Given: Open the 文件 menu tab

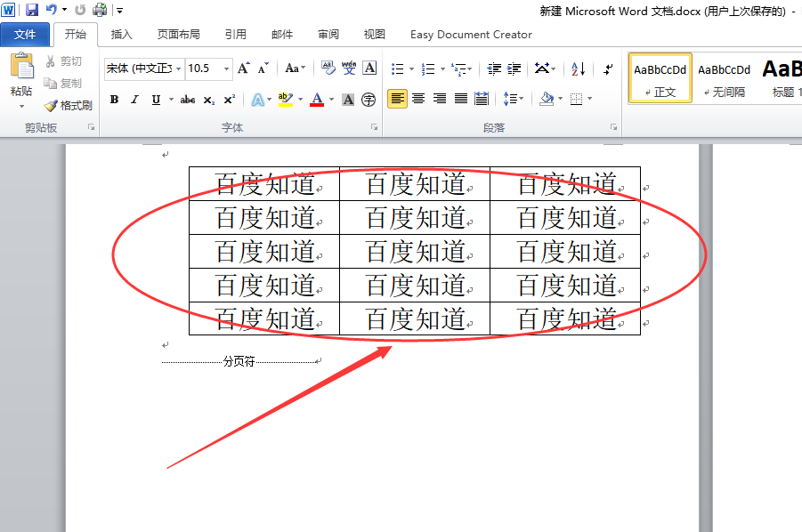Looking at the screenshot, I should (x=25, y=35).
